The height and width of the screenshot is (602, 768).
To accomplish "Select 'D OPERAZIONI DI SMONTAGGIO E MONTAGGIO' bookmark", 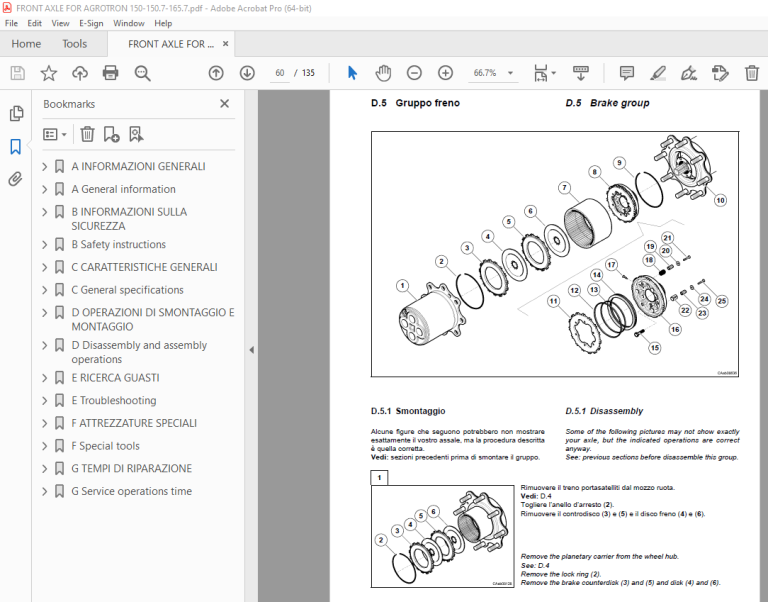I will 153,319.
